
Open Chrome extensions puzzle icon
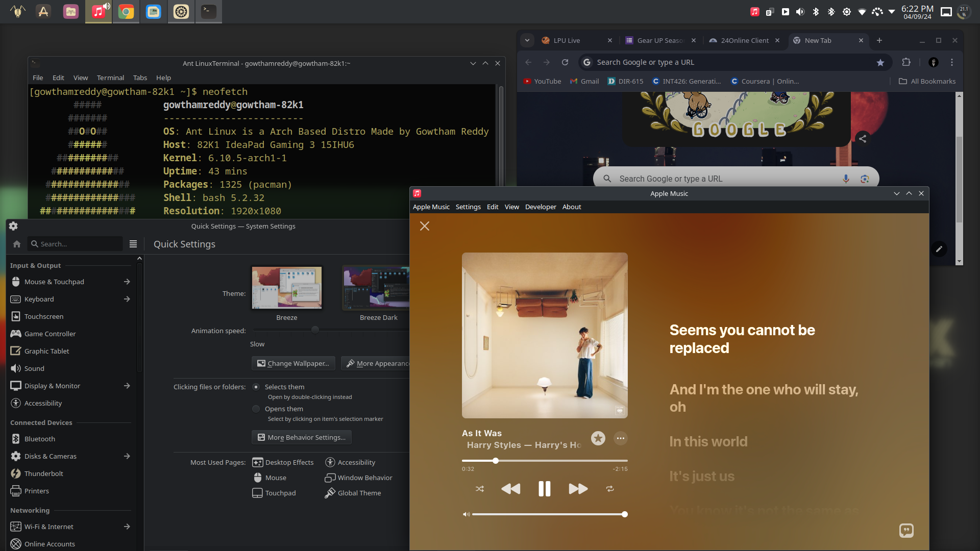tap(906, 62)
